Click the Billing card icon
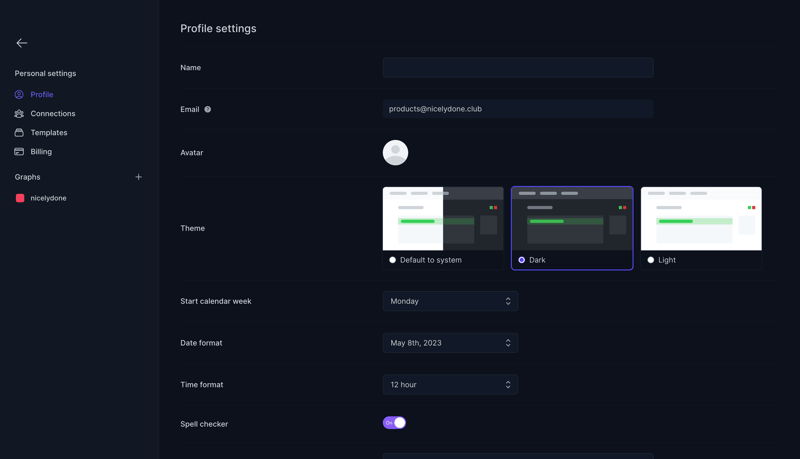 pyautogui.click(x=19, y=151)
